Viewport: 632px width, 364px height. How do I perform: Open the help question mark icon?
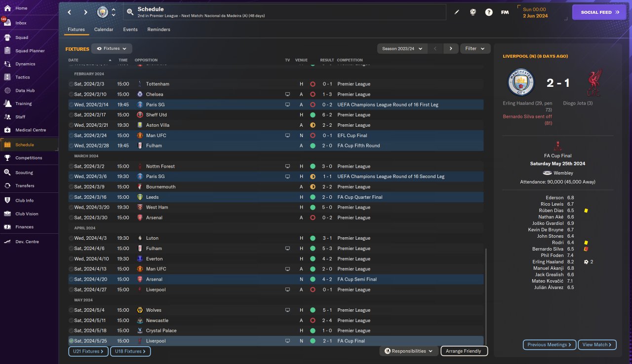click(x=489, y=12)
